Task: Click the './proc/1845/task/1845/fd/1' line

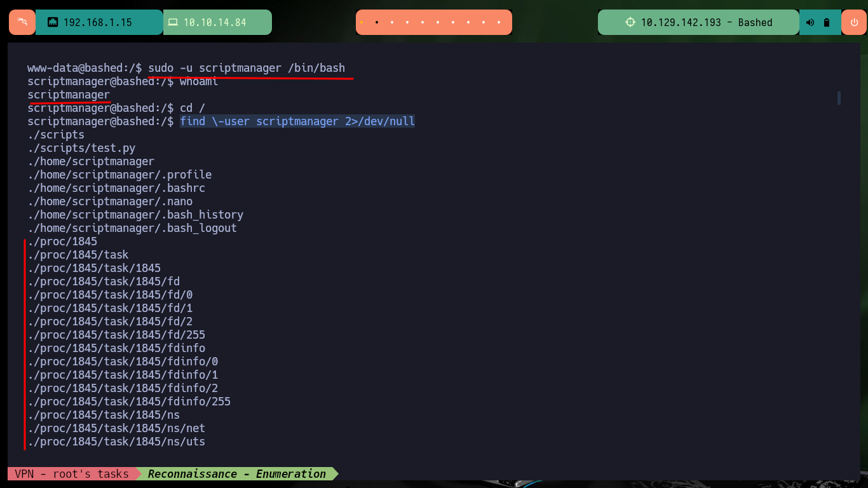Action: (110, 308)
